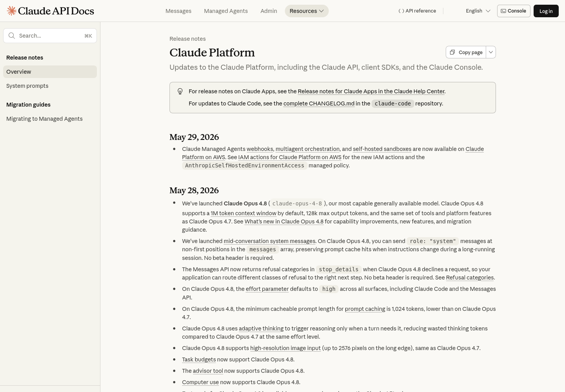Open the effort parameter link

[267, 289]
